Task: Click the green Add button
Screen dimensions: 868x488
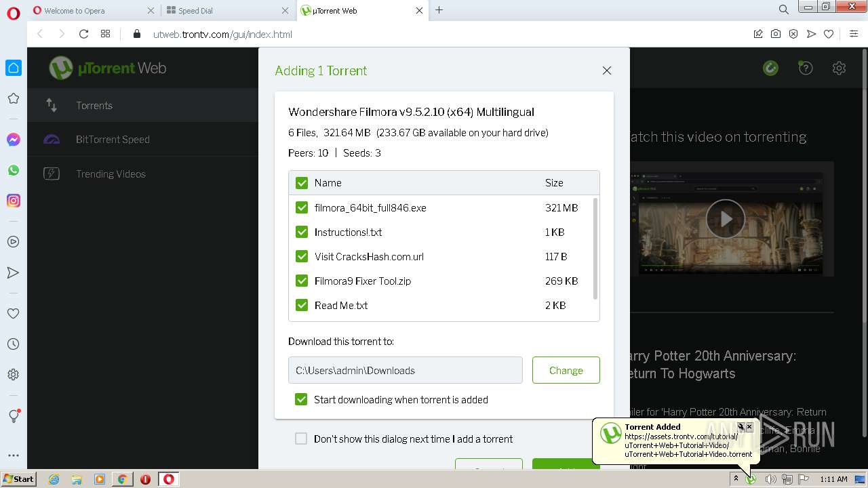Action: (x=566, y=464)
